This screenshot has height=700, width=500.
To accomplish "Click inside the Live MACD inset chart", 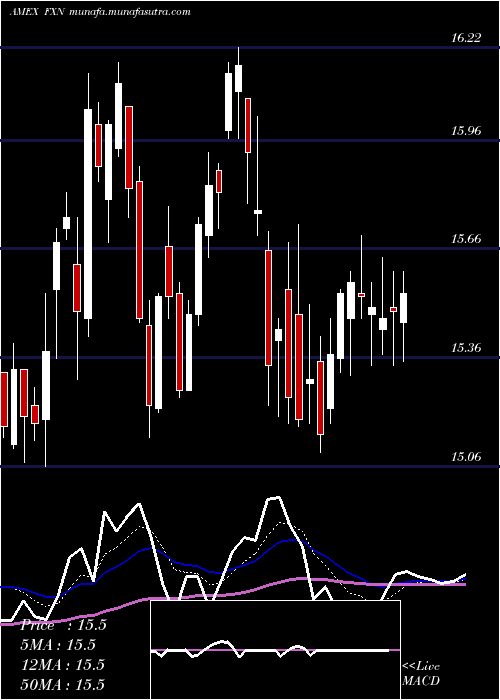I will [275, 650].
